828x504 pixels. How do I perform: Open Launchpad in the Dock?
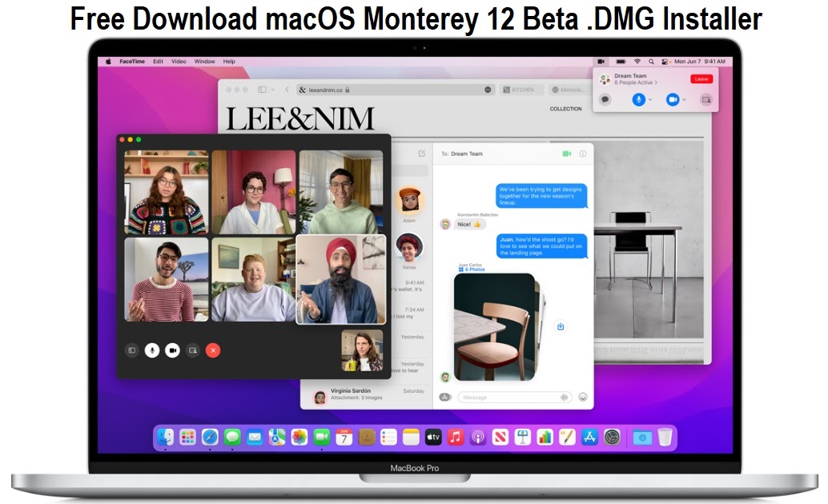tap(187, 437)
